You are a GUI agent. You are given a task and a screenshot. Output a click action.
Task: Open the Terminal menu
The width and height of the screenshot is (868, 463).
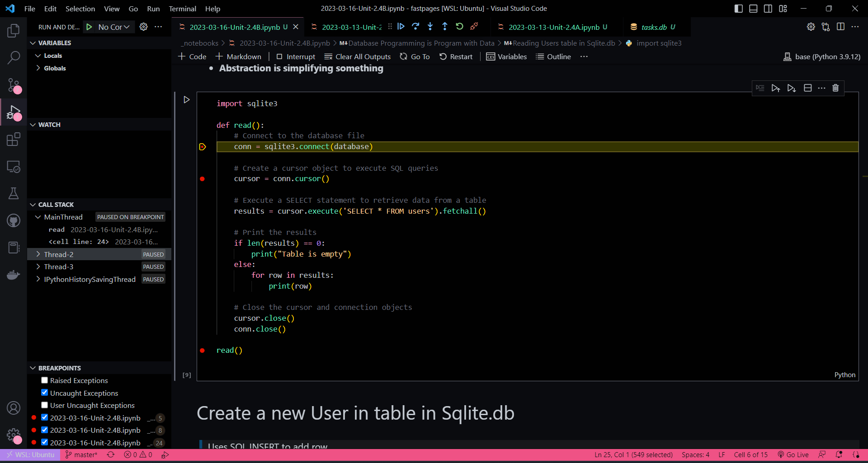[x=182, y=9]
